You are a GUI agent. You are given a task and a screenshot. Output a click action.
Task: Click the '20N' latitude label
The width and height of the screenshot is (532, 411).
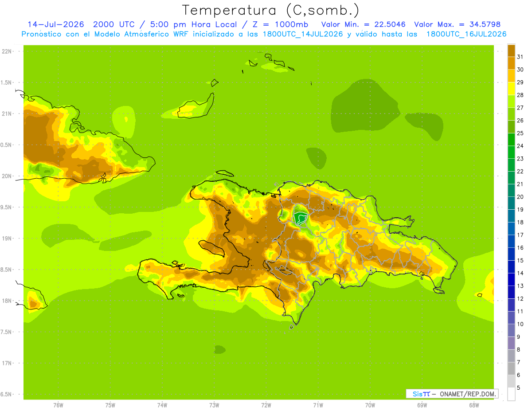(x=7, y=176)
